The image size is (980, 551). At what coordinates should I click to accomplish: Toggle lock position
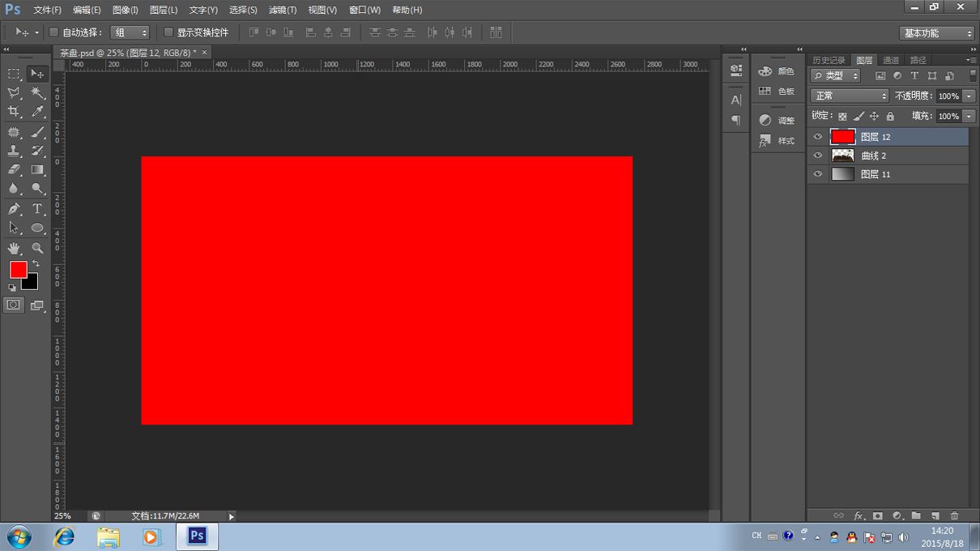[x=874, y=117]
